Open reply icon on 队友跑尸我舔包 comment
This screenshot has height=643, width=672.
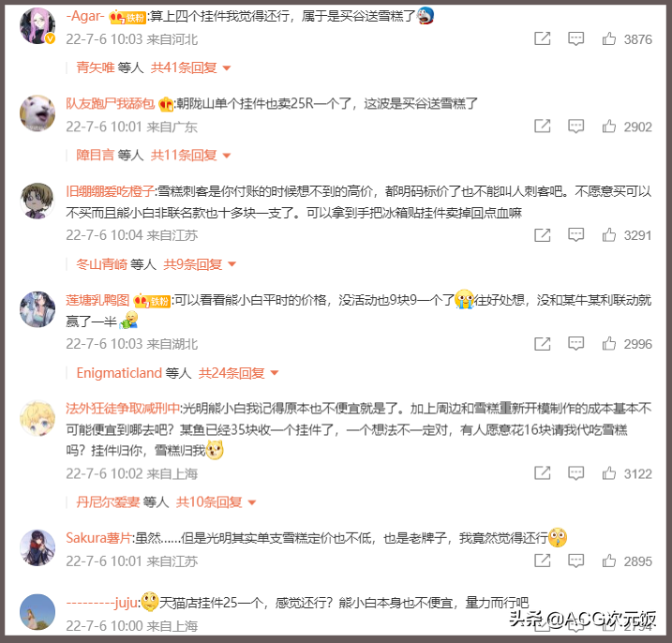pos(575,127)
